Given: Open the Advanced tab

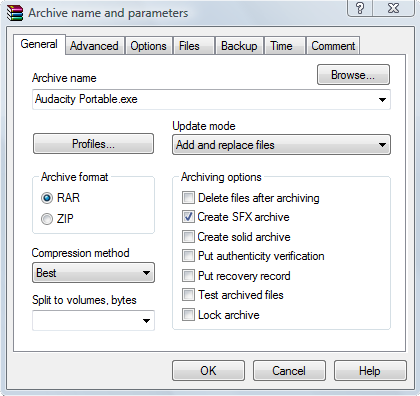Looking at the screenshot, I should (x=94, y=46).
